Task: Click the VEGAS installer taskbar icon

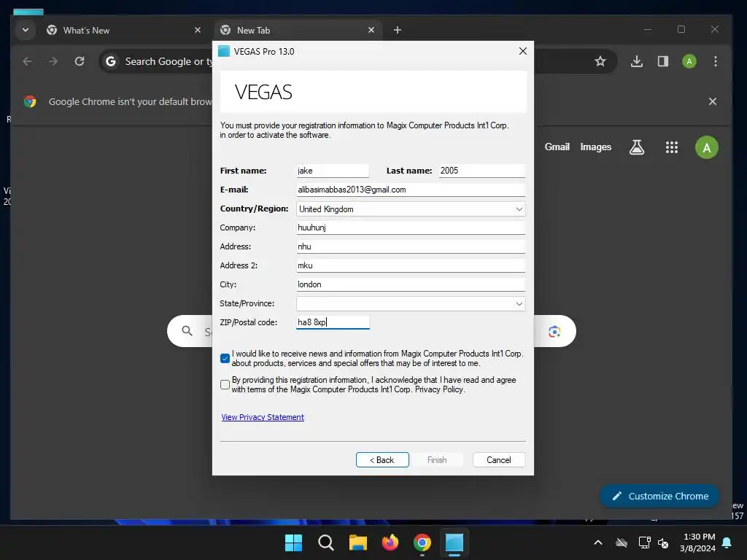Action: coord(454,542)
